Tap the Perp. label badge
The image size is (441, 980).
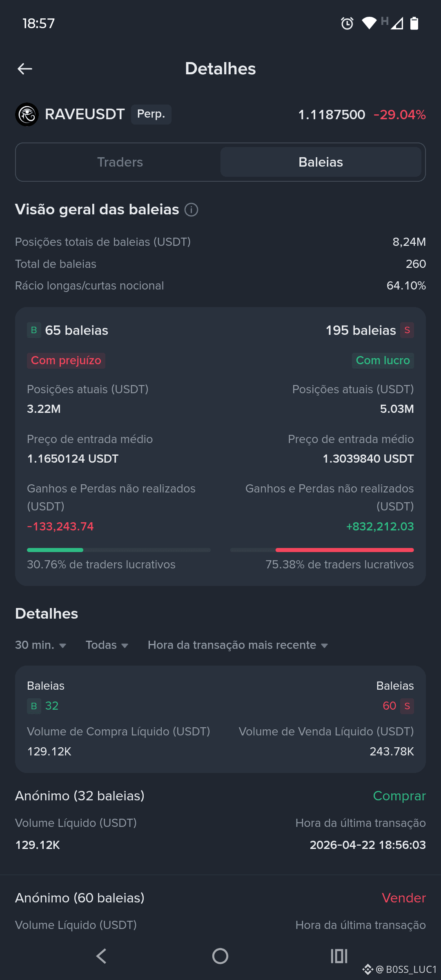(x=151, y=114)
